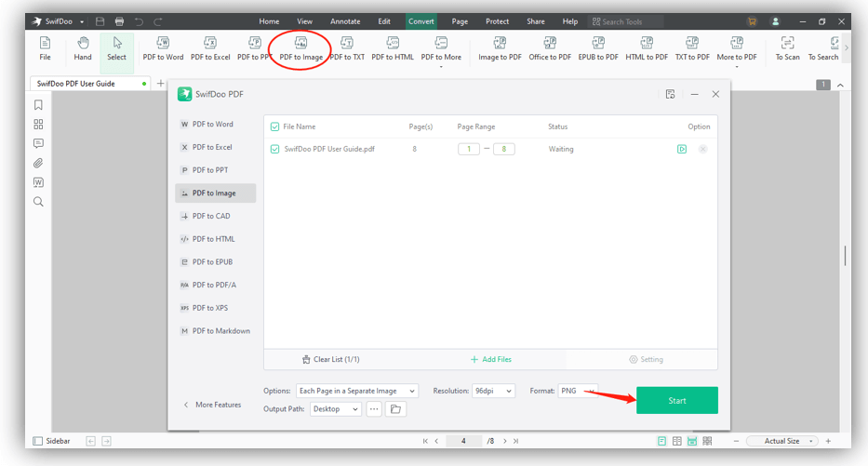This screenshot has height=466, width=868.
Task: Open the Options dropdown for image output
Action: click(357, 391)
